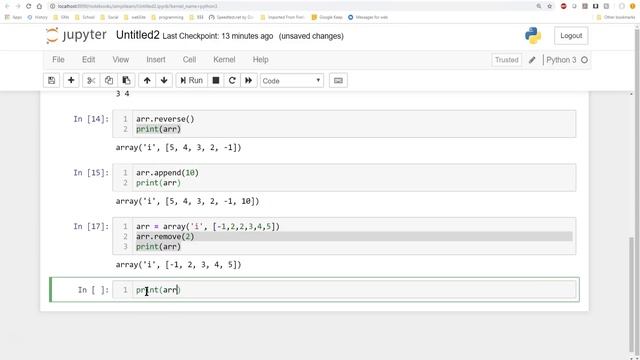Click the active print(arr) input cell
This screenshot has width=640, height=360.
click(344, 290)
